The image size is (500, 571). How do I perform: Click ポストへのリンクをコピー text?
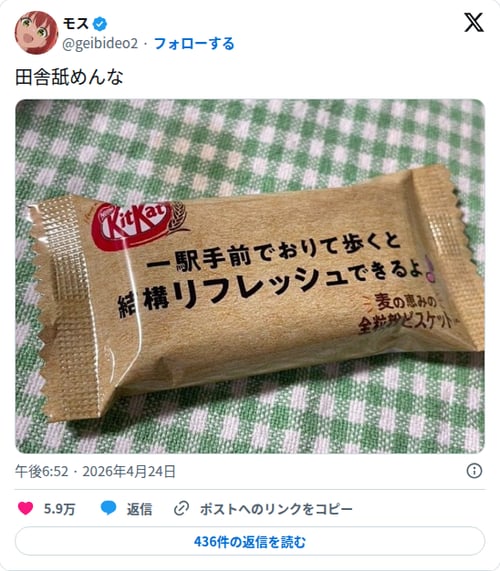click(276, 509)
